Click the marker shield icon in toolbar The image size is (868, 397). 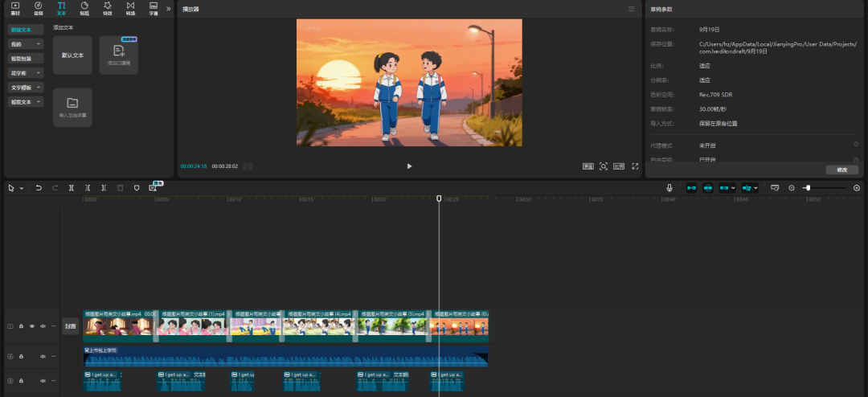136,188
